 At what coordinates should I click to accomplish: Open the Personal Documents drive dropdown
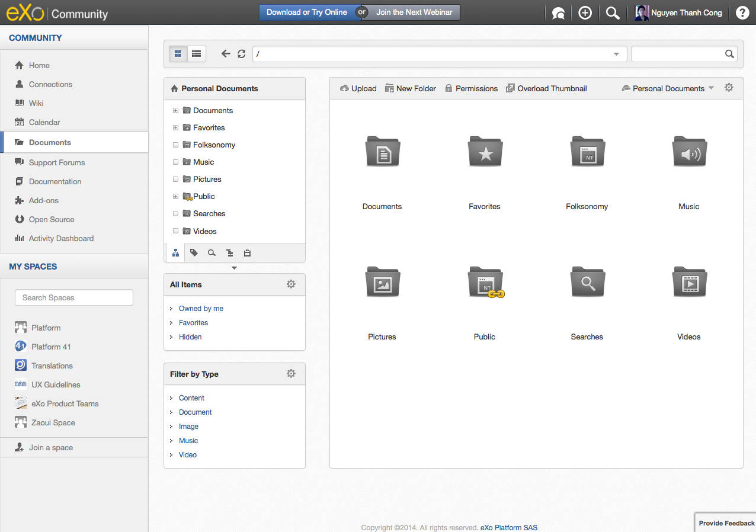(668, 88)
